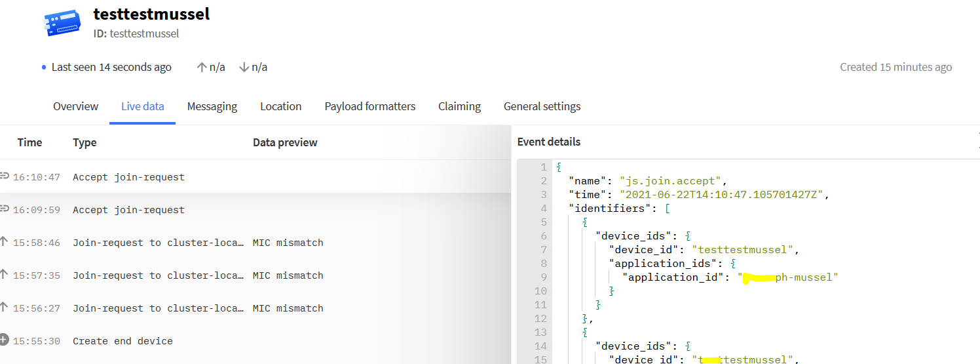Click the blue Last seen status dot
Screen dimensions: 980x364
point(44,68)
